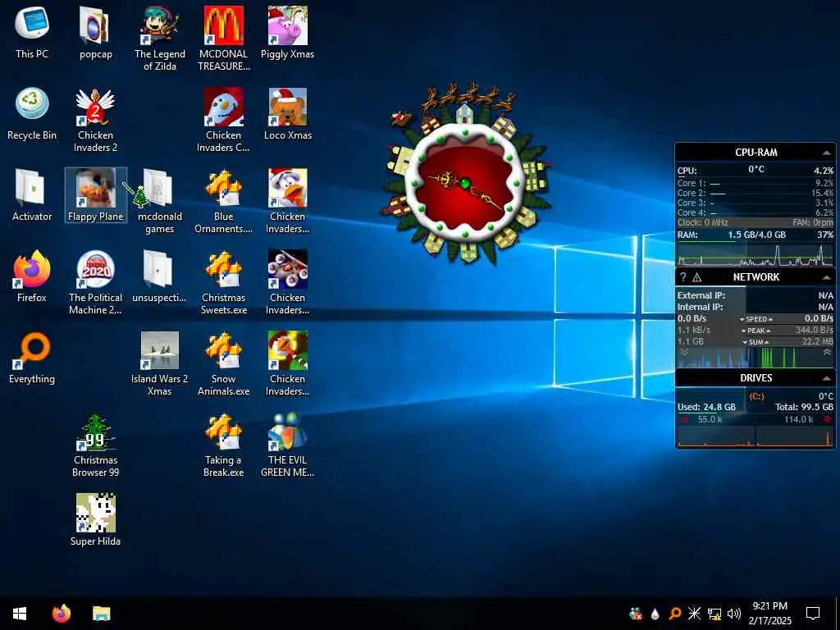Launch Chicken Invaders 2 shortcut

click(x=95, y=120)
